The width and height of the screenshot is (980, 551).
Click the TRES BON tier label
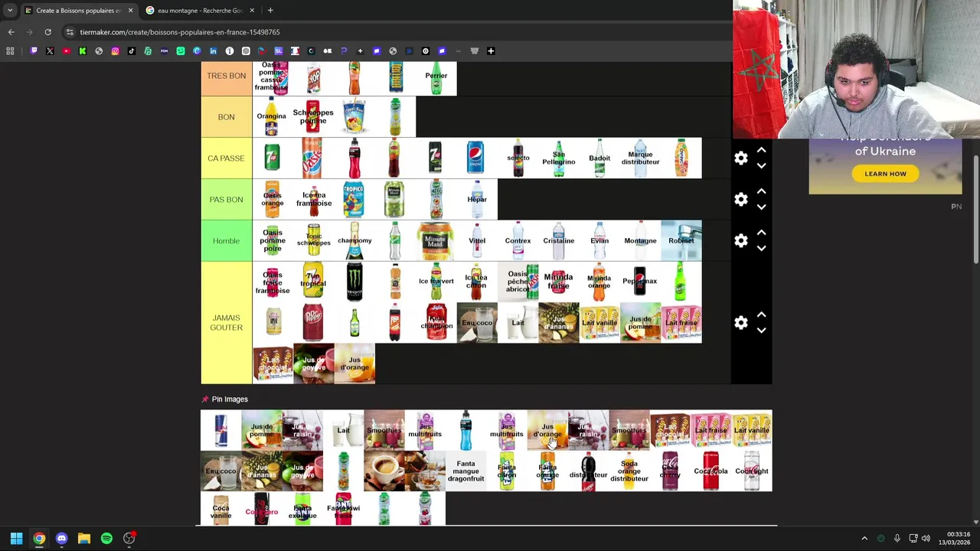click(x=227, y=76)
